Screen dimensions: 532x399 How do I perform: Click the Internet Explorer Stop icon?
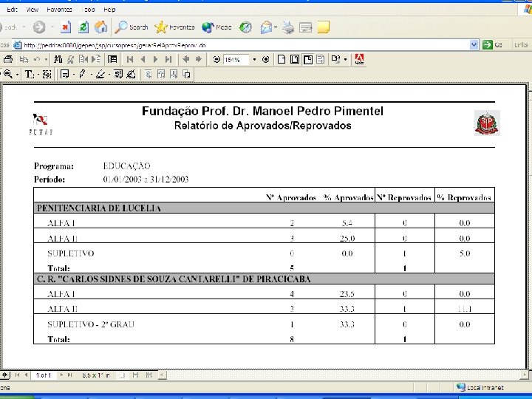click(x=66, y=27)
